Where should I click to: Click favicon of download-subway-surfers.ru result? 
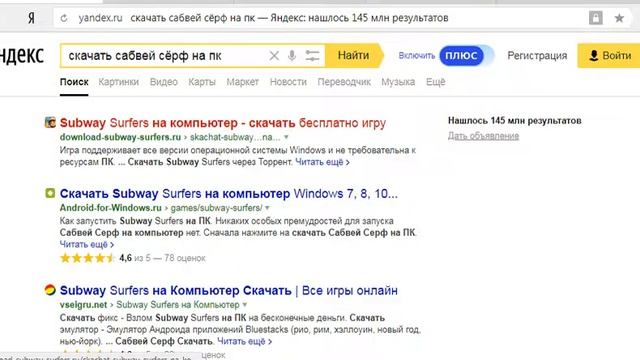click(x=50, y=122)
